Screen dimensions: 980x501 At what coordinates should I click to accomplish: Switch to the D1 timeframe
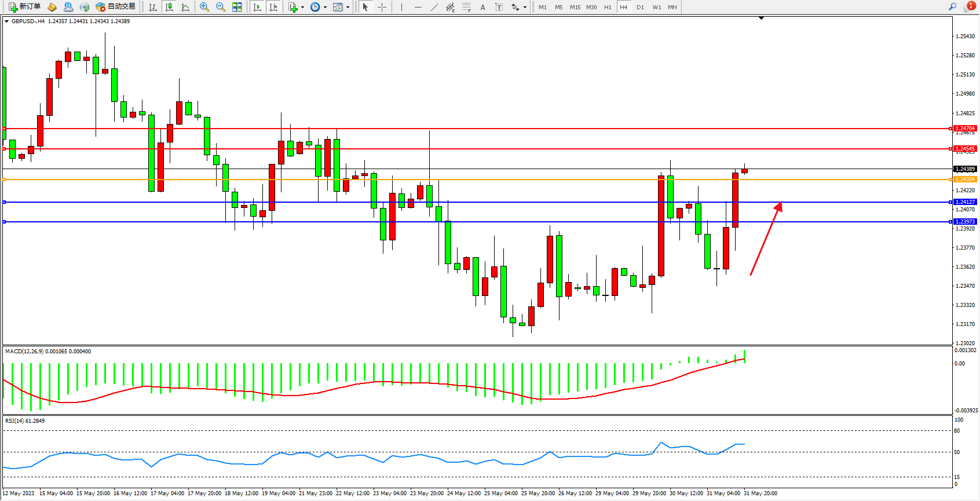(x=640, y=7)
